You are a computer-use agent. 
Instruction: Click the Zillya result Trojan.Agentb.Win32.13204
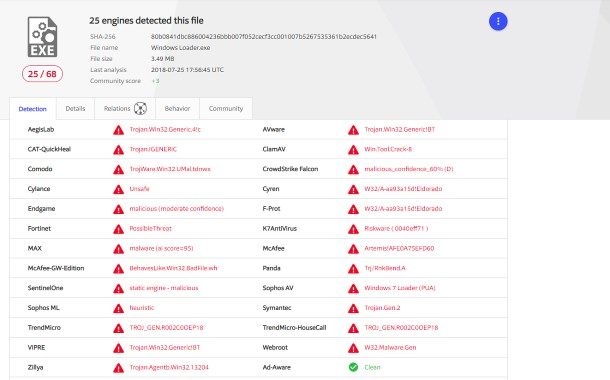[169, 367]
